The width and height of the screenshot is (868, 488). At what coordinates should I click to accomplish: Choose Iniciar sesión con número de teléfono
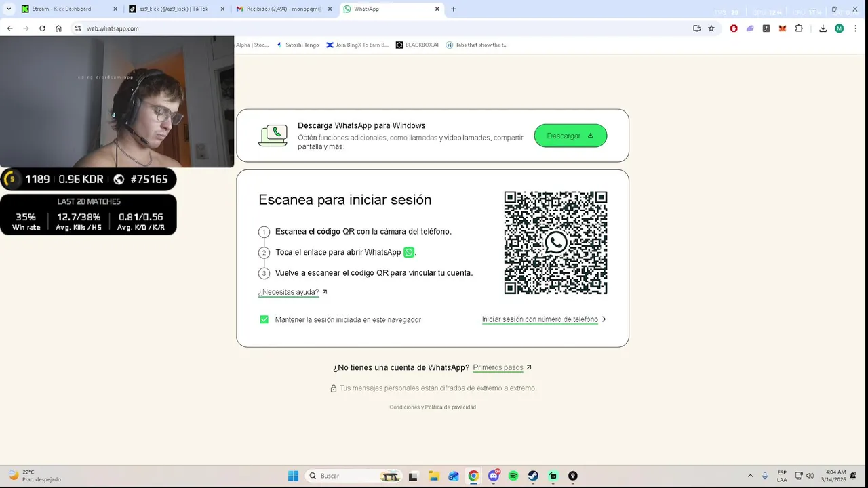[544, 319]
